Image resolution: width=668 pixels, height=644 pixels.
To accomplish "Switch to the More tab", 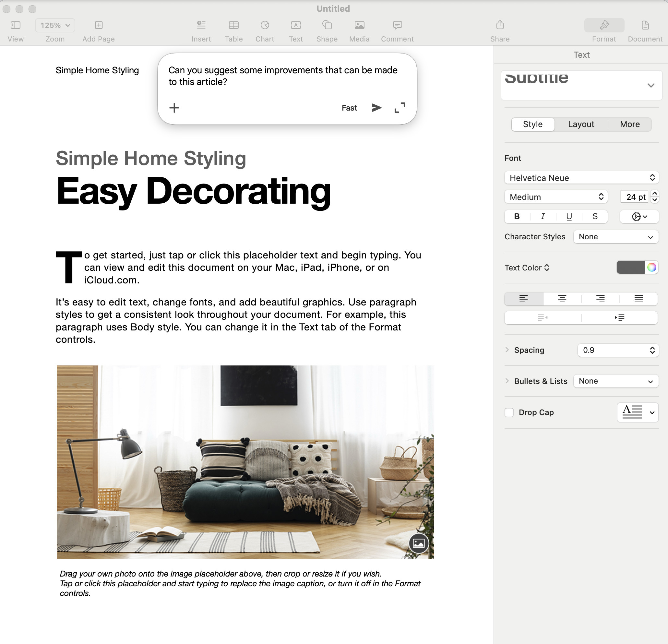I will click(629, 124).
